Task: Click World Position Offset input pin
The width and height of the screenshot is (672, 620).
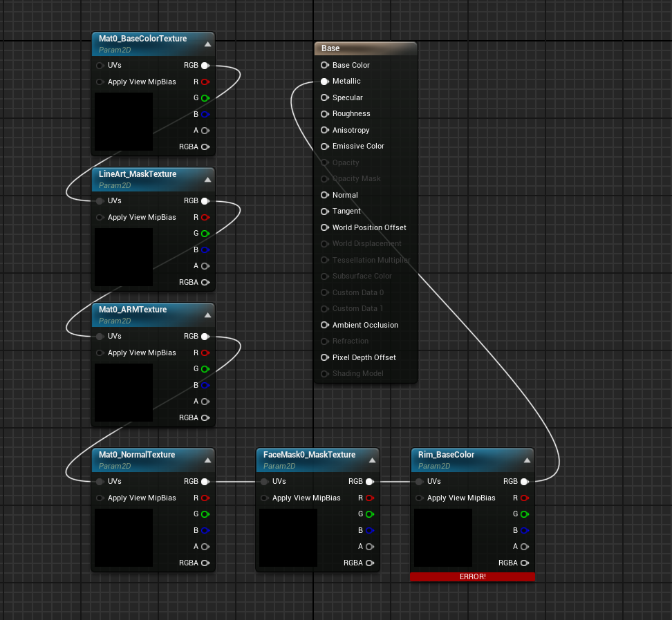Action: coord(325,227)
